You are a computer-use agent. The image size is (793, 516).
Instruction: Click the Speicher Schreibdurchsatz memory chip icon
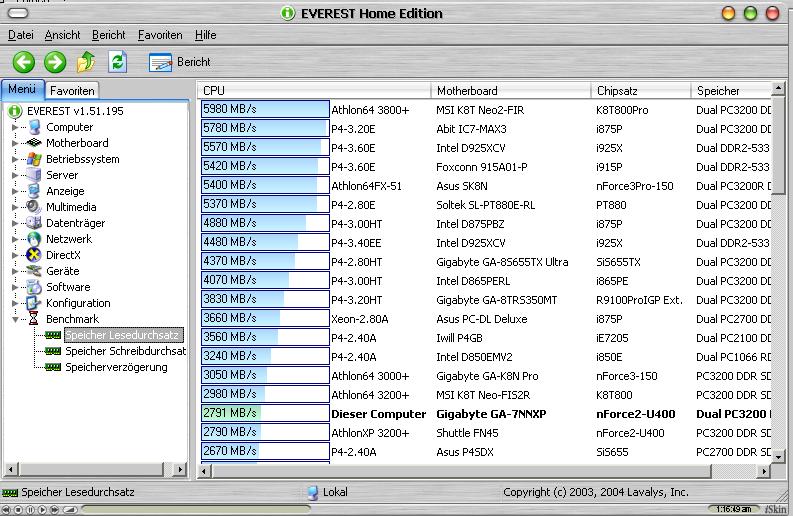[53, 351]
